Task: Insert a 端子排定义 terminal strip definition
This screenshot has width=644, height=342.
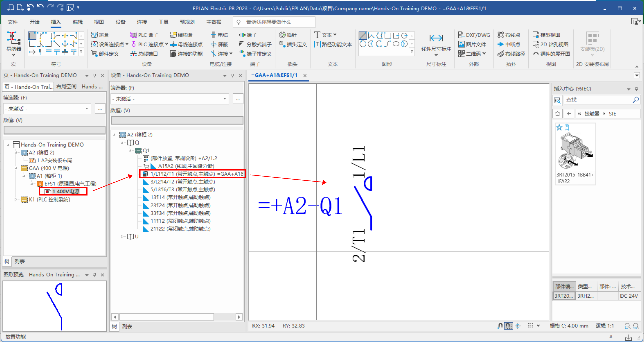Action: (x=255, y=54)
